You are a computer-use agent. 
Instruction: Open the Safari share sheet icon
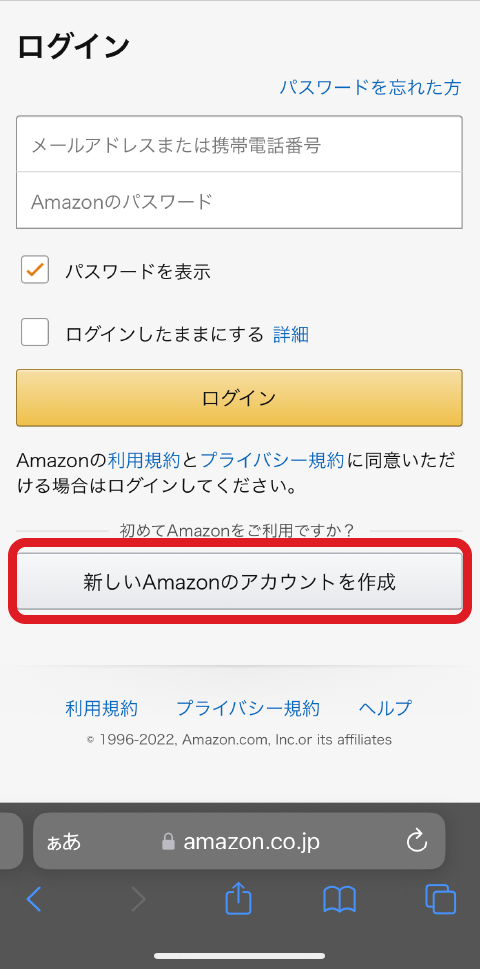pos(238,898)
